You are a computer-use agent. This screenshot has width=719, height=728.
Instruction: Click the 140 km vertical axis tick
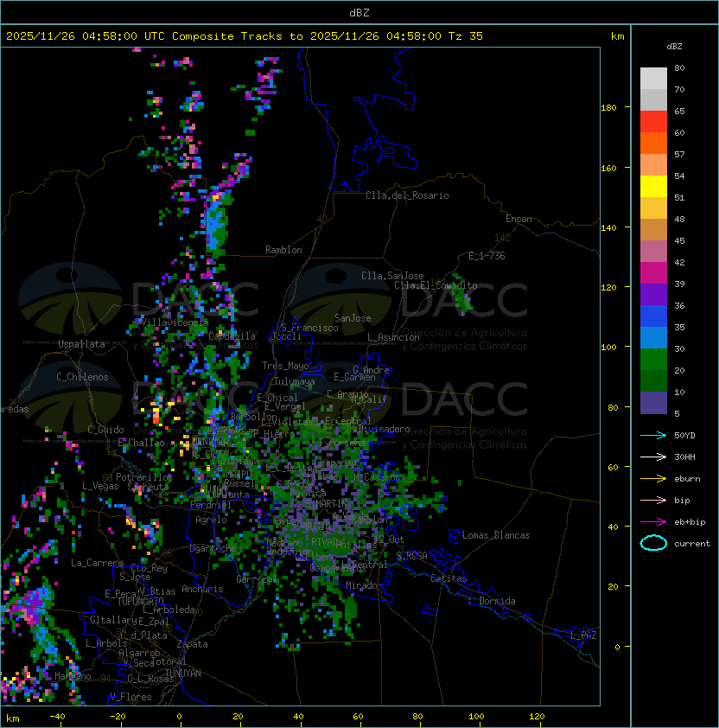[608, 228]
